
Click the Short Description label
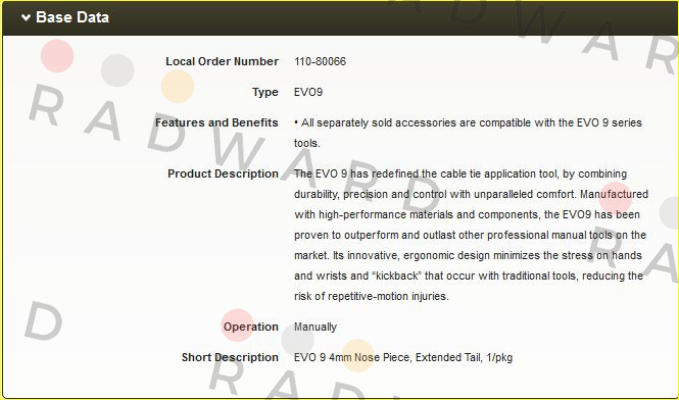[x=230, y=358]
